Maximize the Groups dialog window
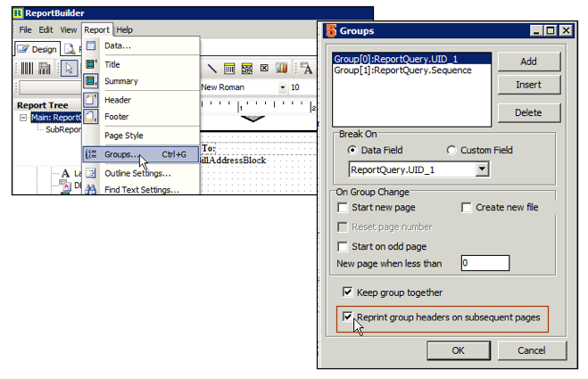Viewport: 588px width, 379px height. coord(551,30)
